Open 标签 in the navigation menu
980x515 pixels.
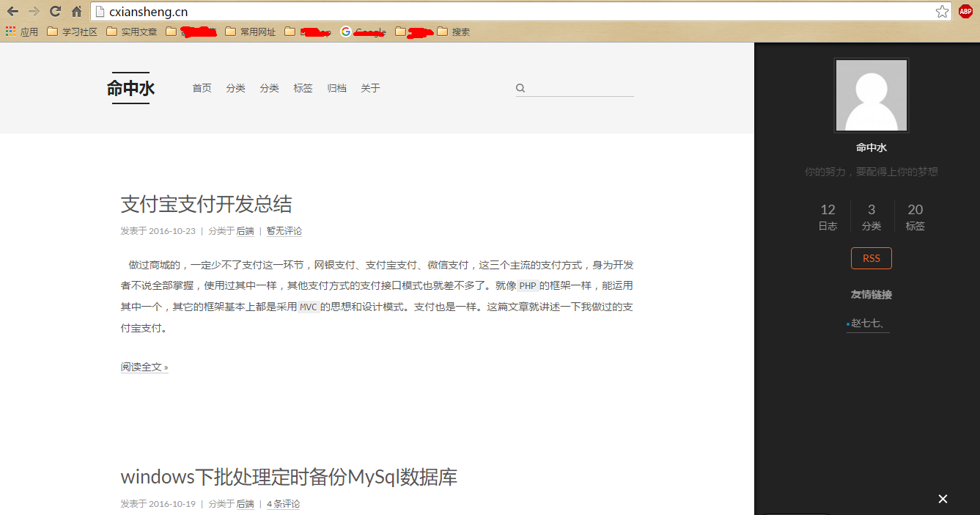pos(303,88)
